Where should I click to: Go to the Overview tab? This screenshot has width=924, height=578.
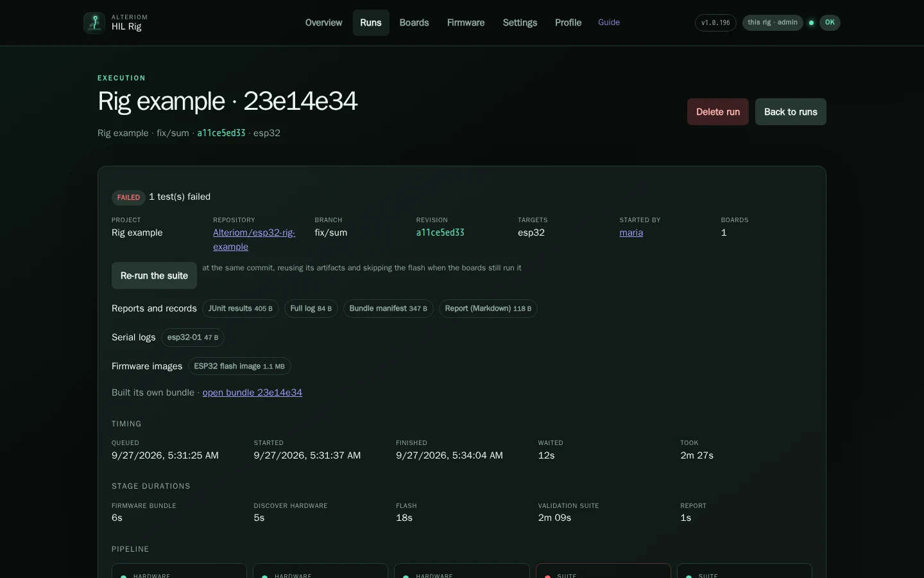(323, 22)
